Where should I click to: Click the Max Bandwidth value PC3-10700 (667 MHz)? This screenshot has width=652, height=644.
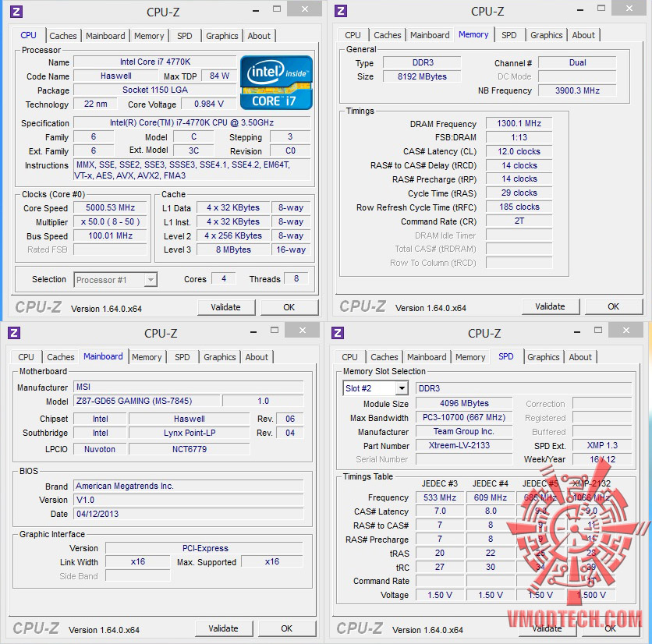(x=464, y=417)
